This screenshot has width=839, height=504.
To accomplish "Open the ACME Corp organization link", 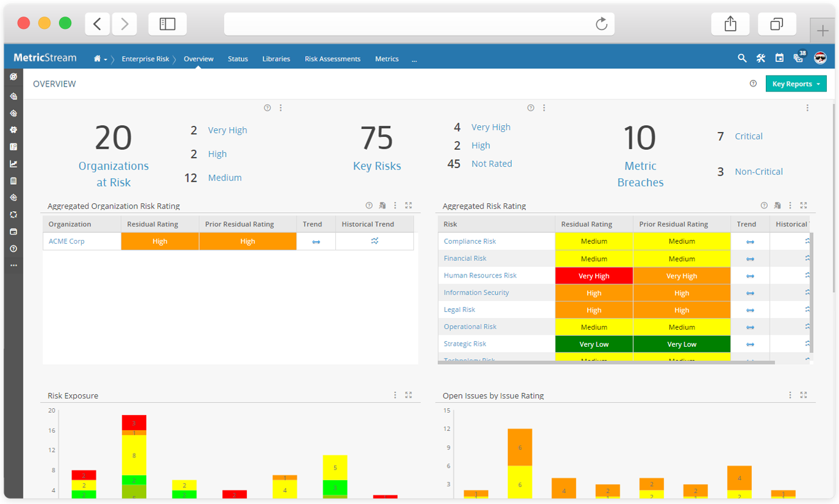I will (x=66, y=241).
